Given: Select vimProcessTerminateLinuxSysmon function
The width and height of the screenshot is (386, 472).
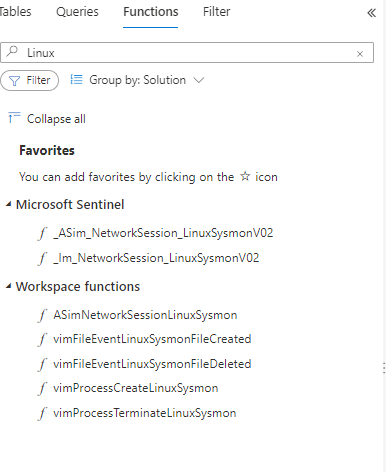Looking at the screenshot, I should click(145, 413).
